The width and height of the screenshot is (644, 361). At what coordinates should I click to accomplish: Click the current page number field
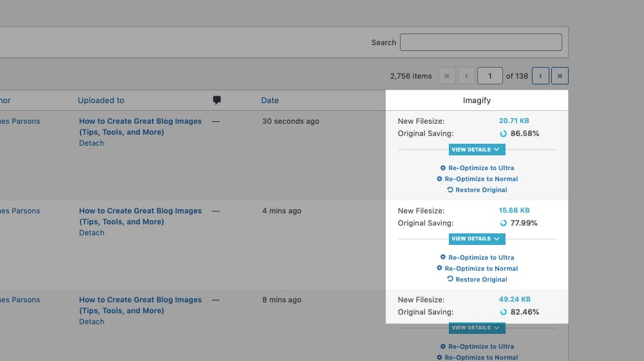point(489,76)
